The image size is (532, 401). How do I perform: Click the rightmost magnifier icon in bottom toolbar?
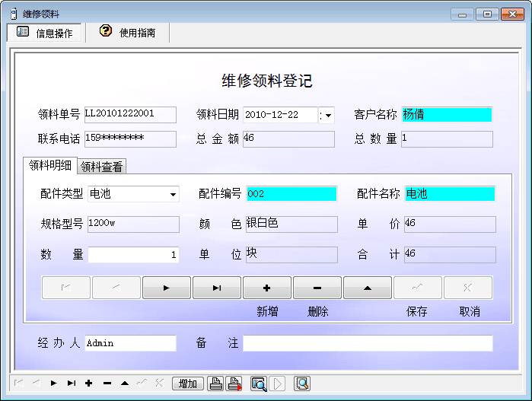point(302,383)
